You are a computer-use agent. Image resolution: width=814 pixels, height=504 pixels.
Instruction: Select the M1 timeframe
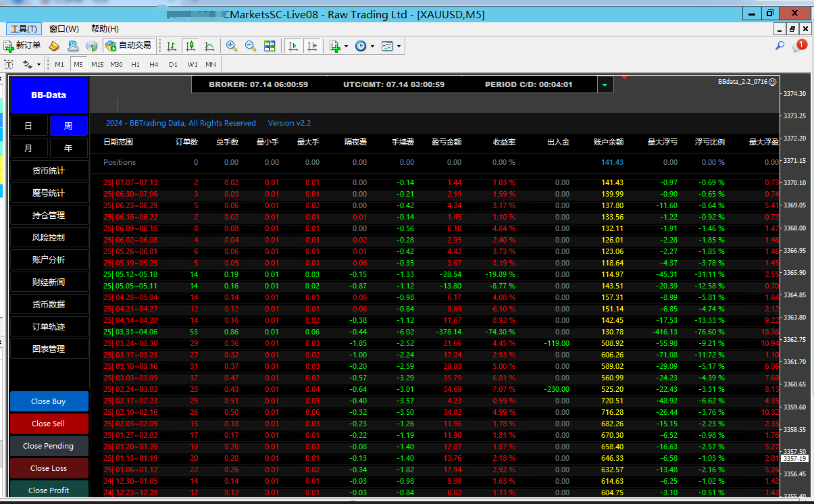point(59,64)
